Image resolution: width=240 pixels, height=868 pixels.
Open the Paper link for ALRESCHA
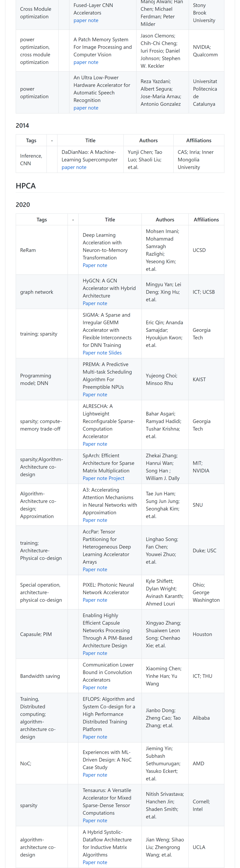tap(89, 444)
